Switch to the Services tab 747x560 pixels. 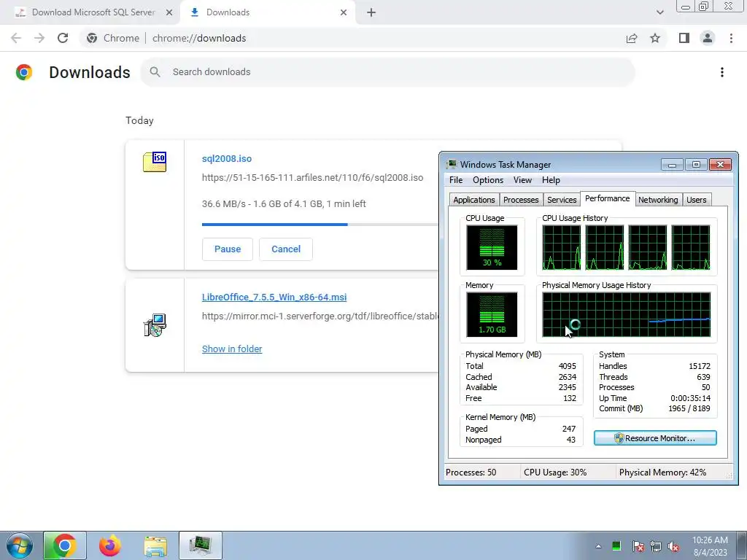click(x=562, y=200)
